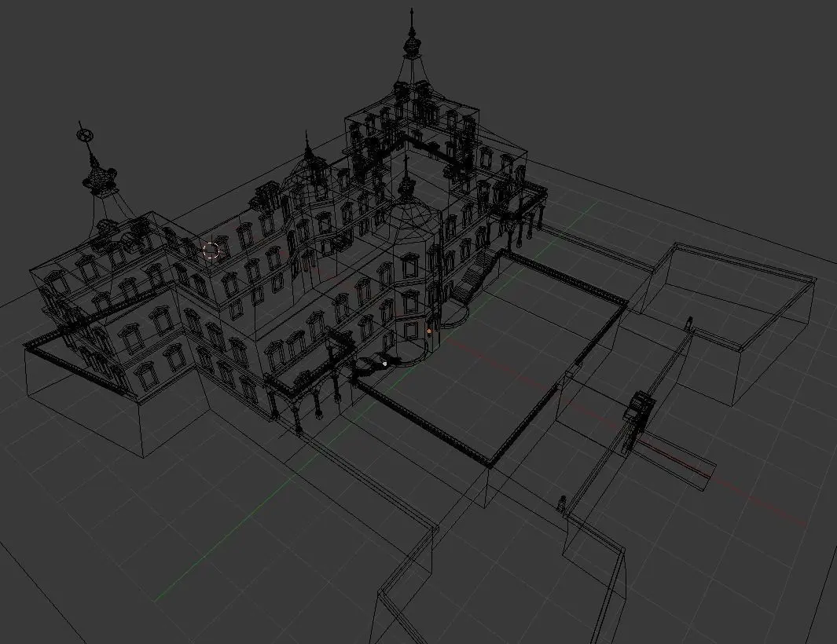Select the white origin dot near the entrance
The width and height of the screenshot is (837, 644).
click(385, 364)
